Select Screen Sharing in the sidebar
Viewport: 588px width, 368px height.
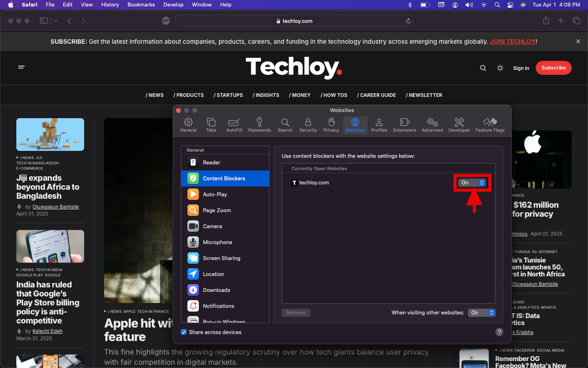tap(225, 258)
